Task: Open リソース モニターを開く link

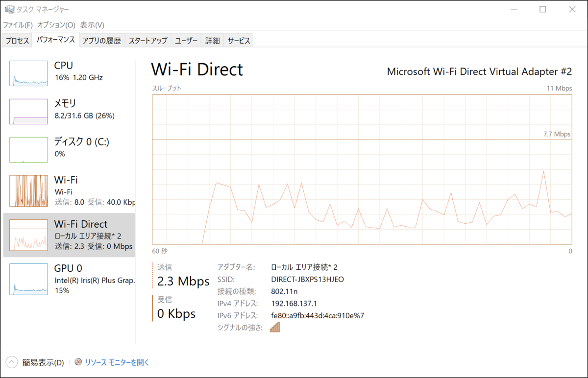Action: [117, 362]
